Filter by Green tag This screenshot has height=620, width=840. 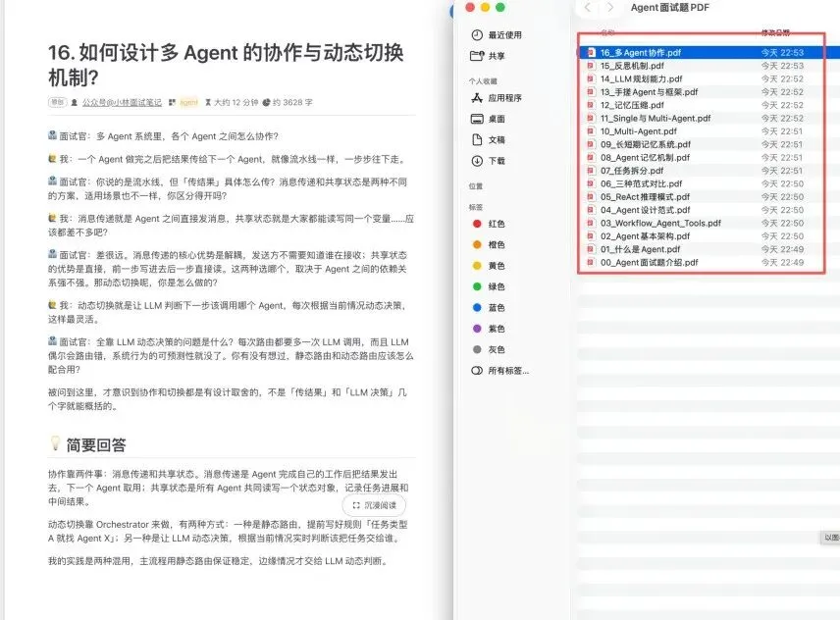[489, 286]
